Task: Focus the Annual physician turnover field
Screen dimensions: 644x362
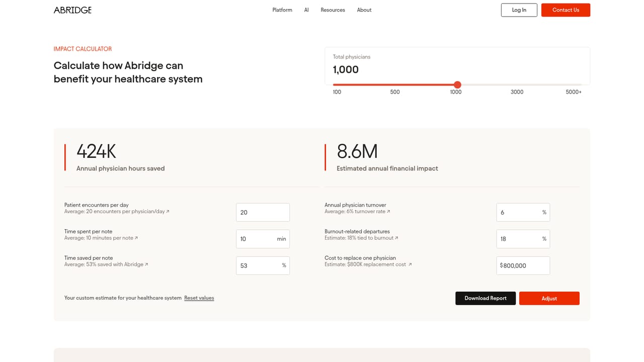Action: coord(523,212)
